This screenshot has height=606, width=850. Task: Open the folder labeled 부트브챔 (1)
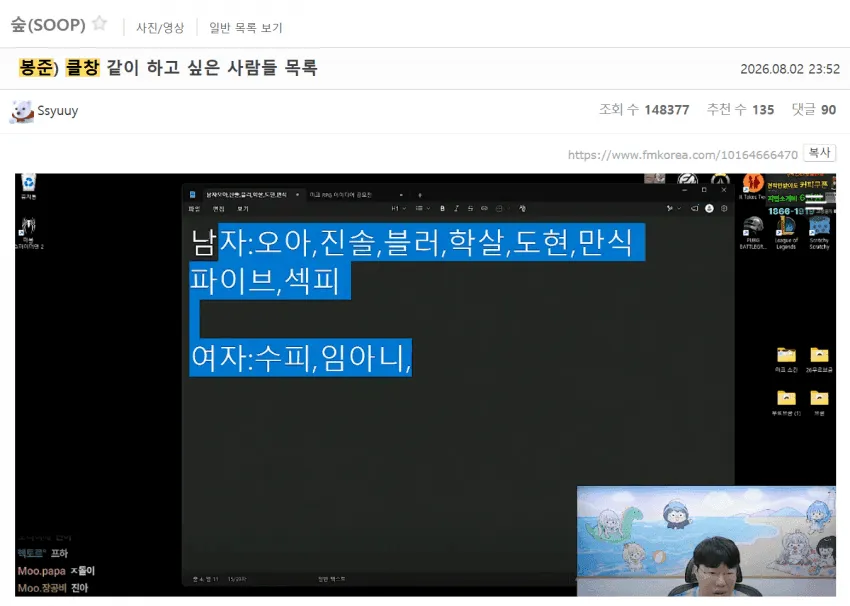tap(786, 403)
